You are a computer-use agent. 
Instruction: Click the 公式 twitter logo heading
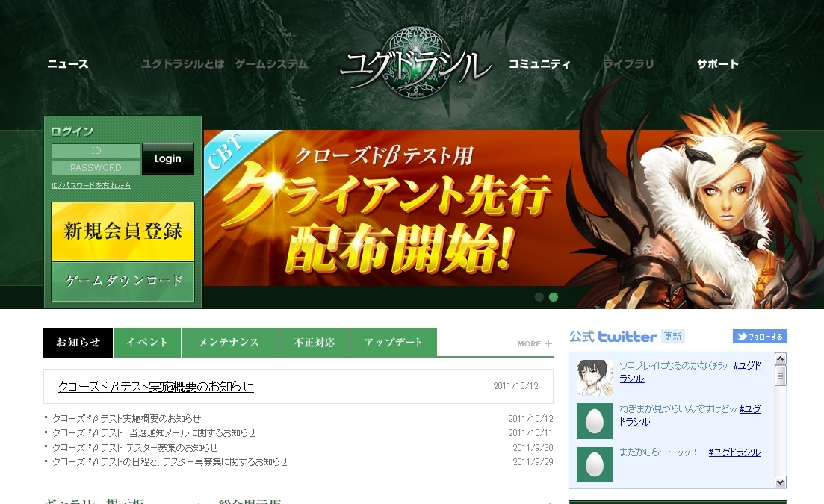[x=613, y=337]
